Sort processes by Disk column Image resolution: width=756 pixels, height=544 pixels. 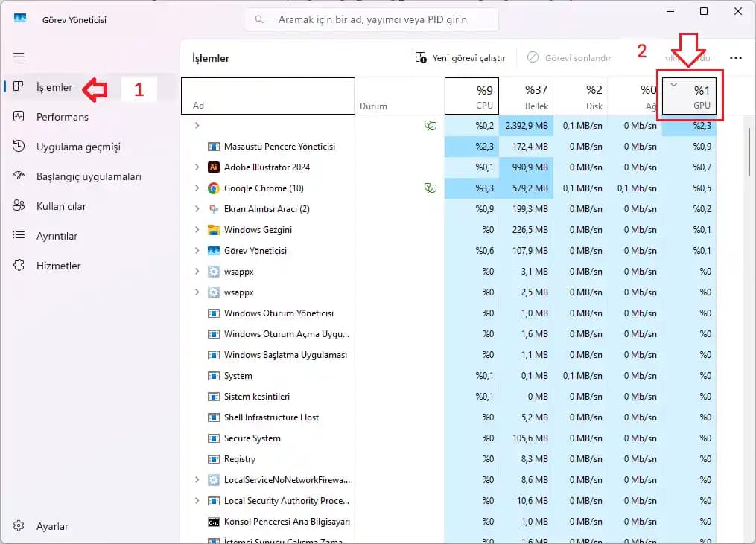coord(580,96)
